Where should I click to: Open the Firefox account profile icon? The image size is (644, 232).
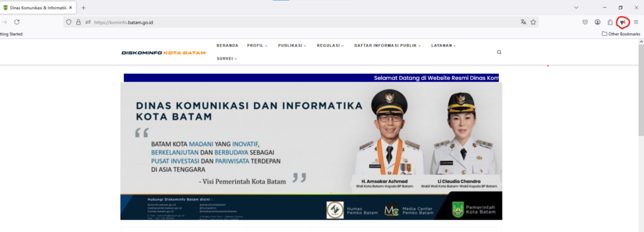point(597,22)
